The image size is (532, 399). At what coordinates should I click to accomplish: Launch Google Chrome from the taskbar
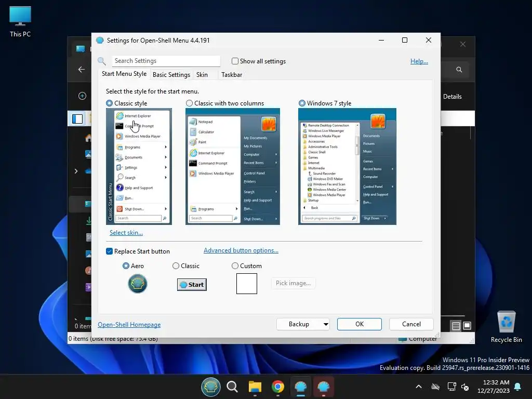point(278,387)
